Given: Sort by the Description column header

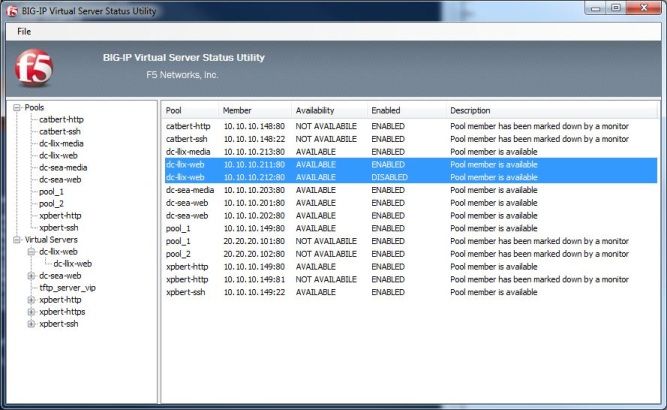Looking at the screenshot, I should [552, 111].
